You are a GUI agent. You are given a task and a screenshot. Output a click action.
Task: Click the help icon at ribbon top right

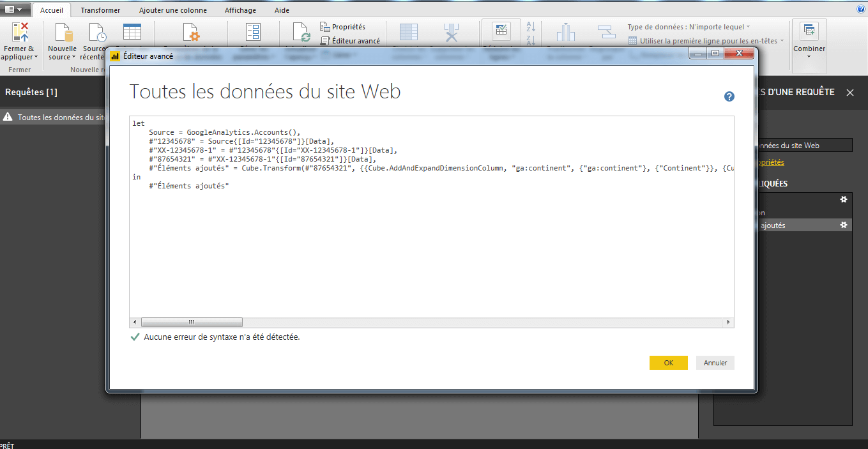tap(860, 10)
